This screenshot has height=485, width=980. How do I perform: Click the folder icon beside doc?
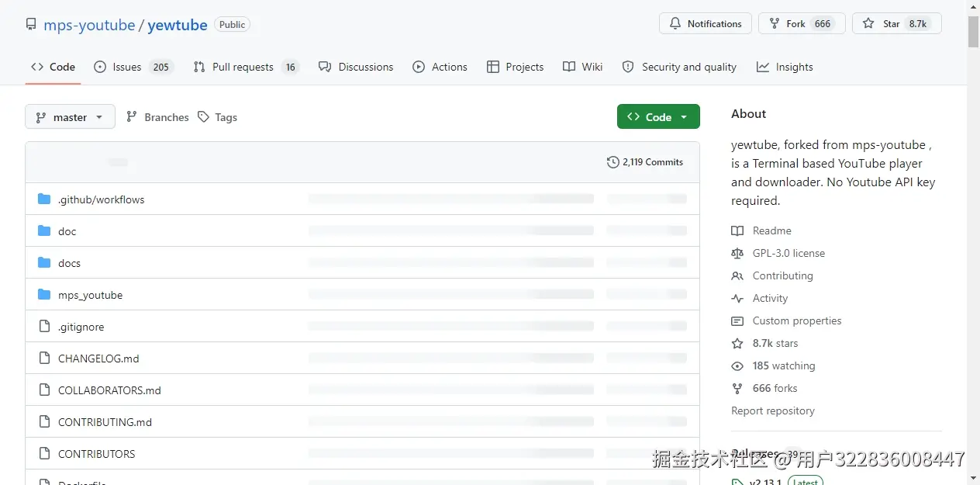pos(44,231)
